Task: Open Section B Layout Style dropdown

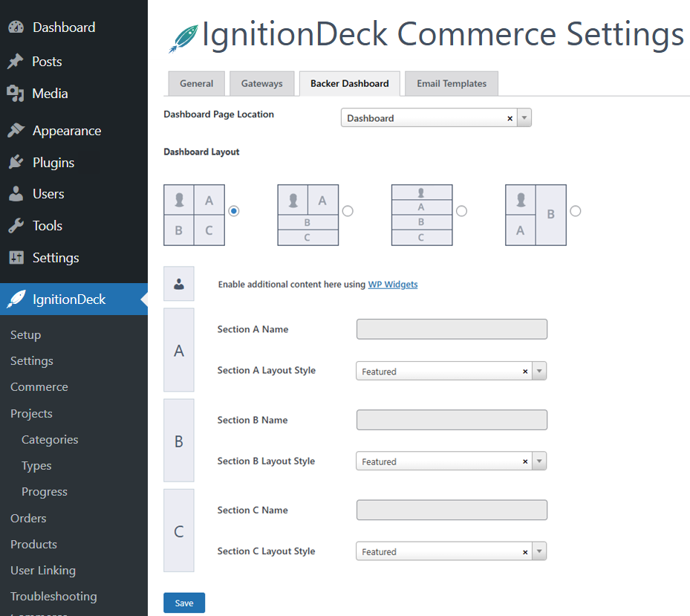Action: point(539,461)
